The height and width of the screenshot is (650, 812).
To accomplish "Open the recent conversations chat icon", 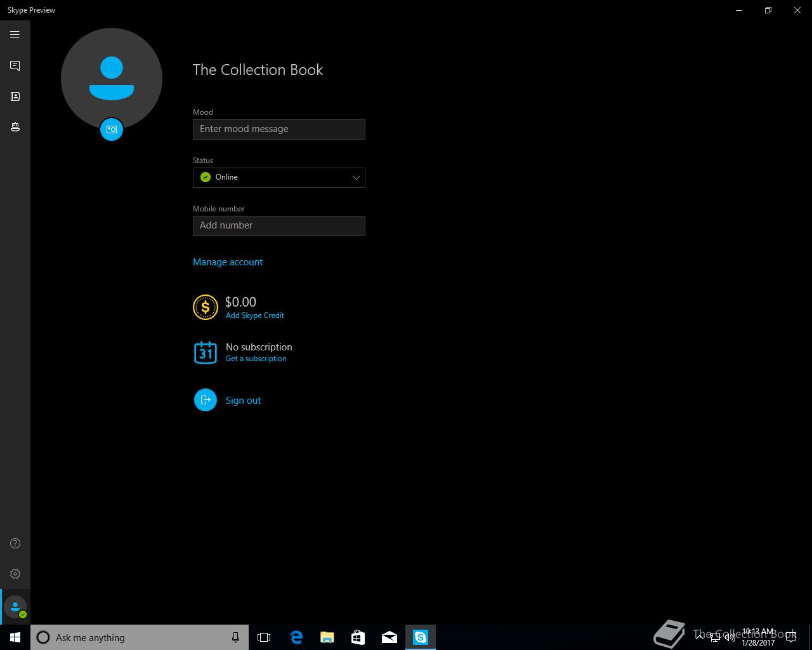I will click(15, 66).
